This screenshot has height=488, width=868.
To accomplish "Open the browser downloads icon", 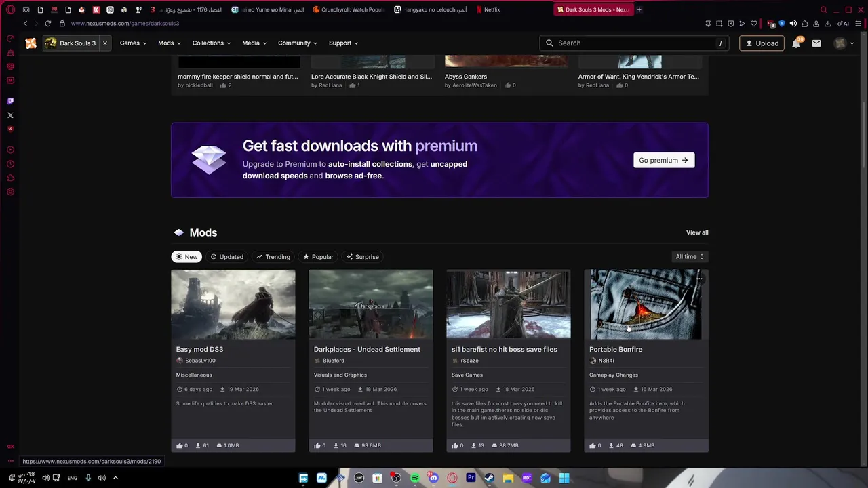I will coord(827,24).
